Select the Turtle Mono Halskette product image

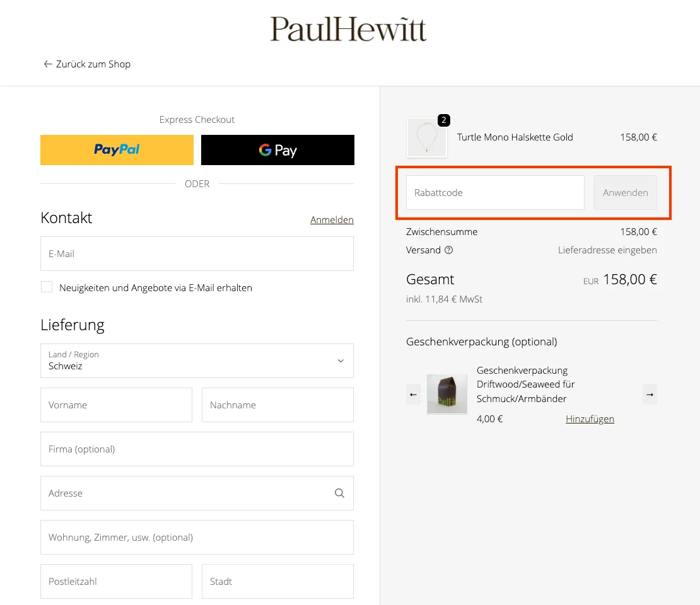(x=427, y=137)
